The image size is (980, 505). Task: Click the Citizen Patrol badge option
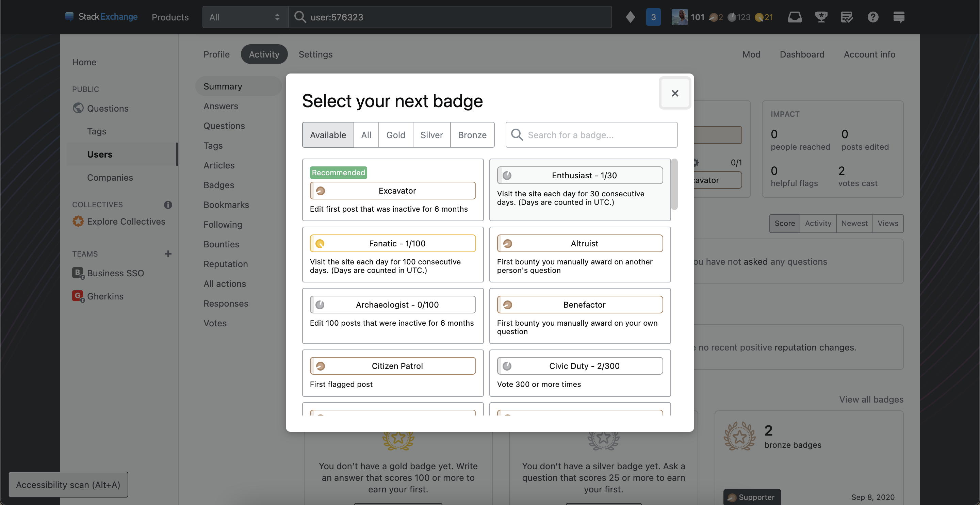(x=393, y=365)
